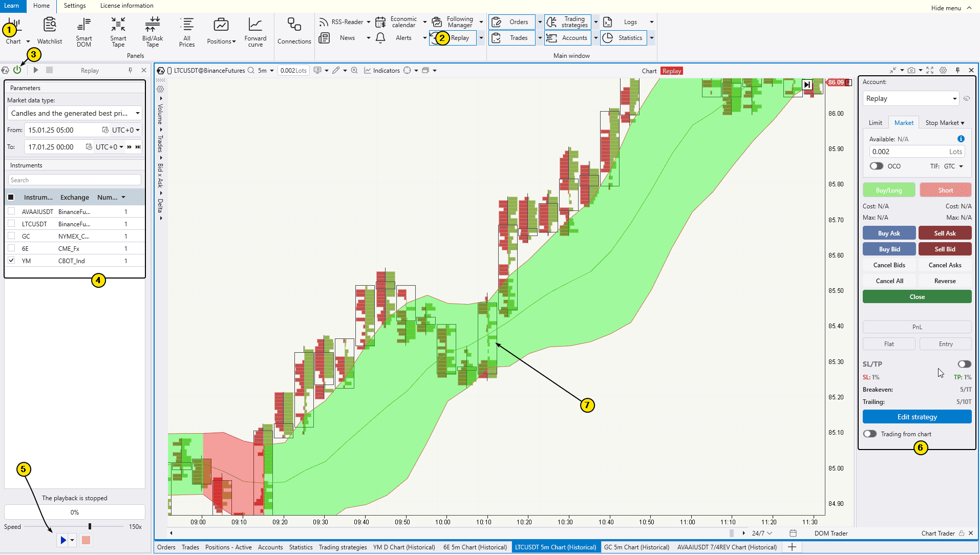
Task: Open the 5m timeframe dropdown
Action: [x=266, y=71]
